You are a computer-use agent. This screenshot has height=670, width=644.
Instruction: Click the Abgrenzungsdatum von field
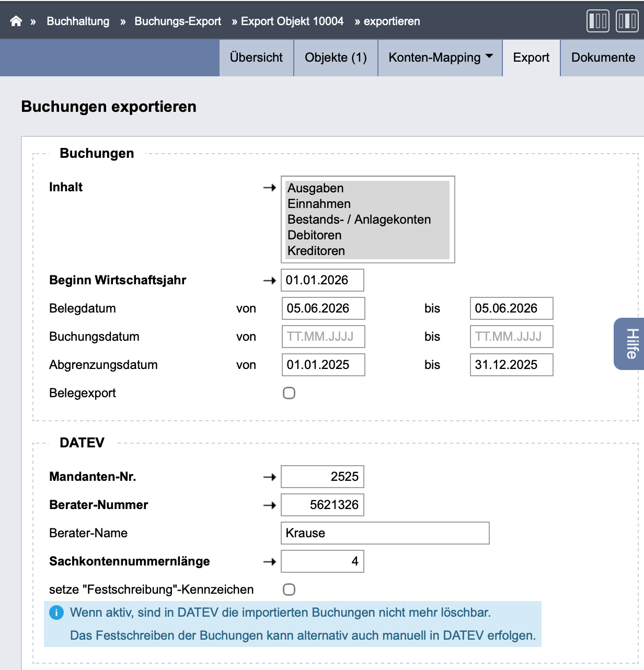click(323, 365)
